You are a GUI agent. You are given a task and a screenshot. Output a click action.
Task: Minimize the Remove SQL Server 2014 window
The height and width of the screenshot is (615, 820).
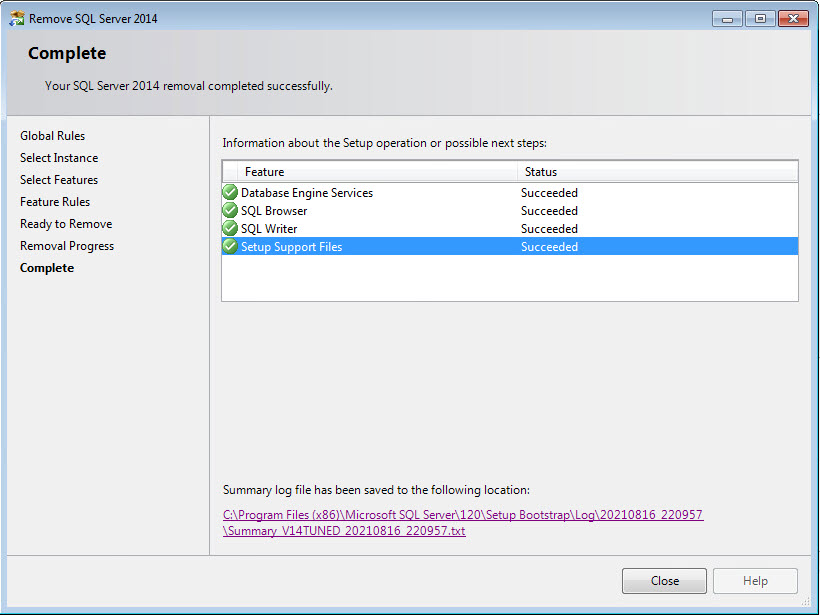pyautogui.click(x=727, y=19)
